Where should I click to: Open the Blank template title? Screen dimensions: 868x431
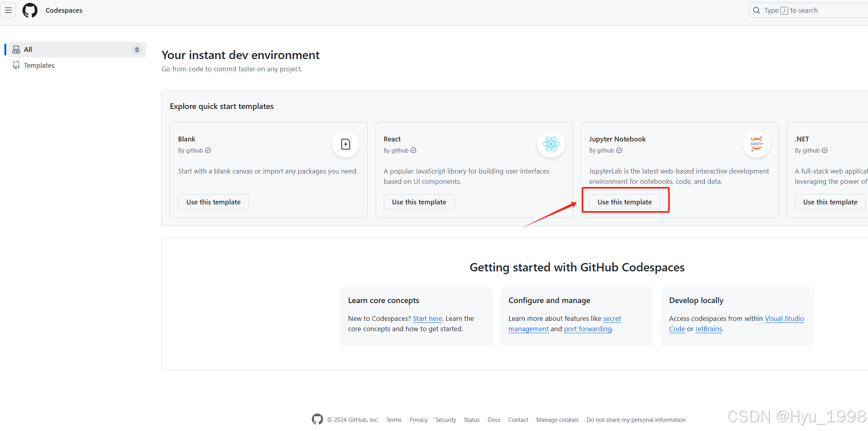click(x=186, y=139)
